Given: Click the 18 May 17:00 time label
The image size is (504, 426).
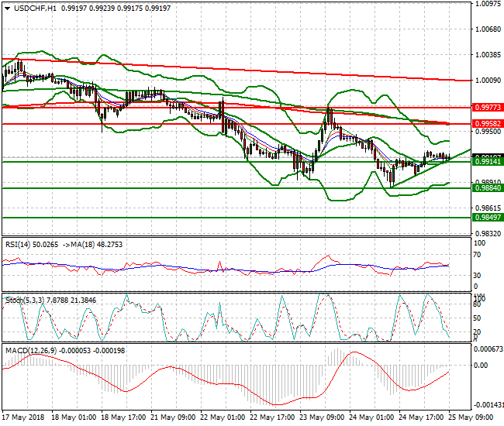Looking at the screenshot, I should [123, 417].
